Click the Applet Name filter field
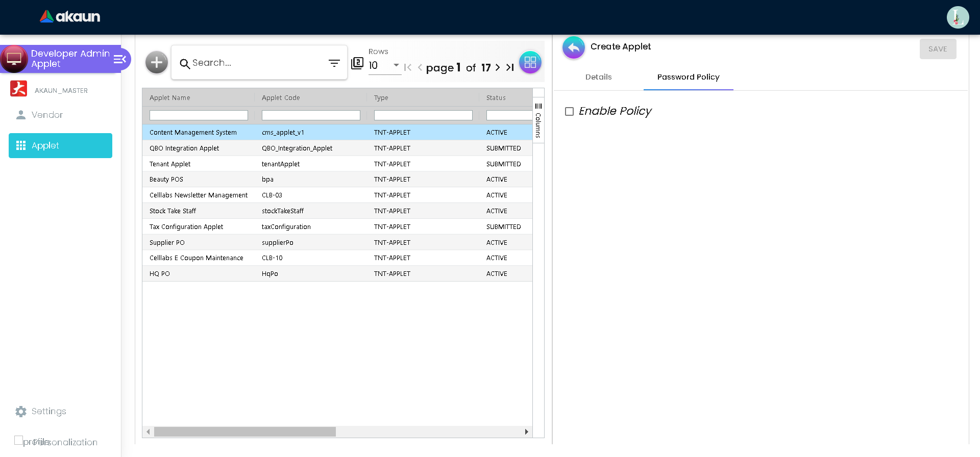This screenshot has height=457, width=980. click(199, 116)
